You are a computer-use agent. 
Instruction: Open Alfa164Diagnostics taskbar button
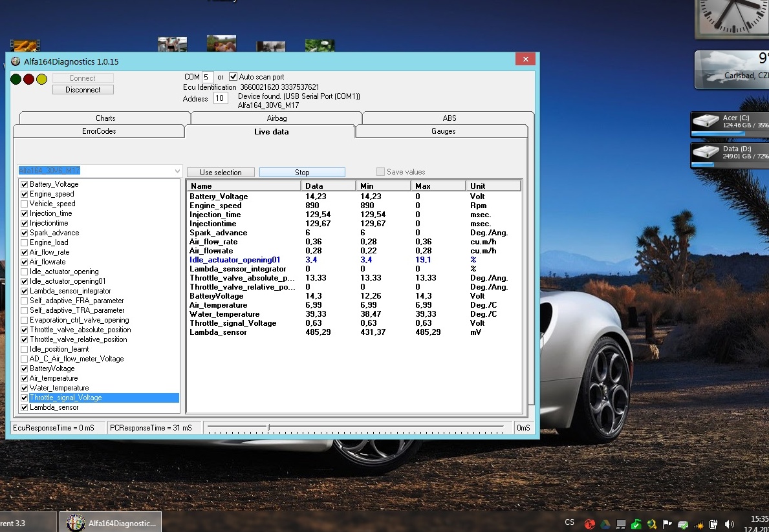coord(111,522)
